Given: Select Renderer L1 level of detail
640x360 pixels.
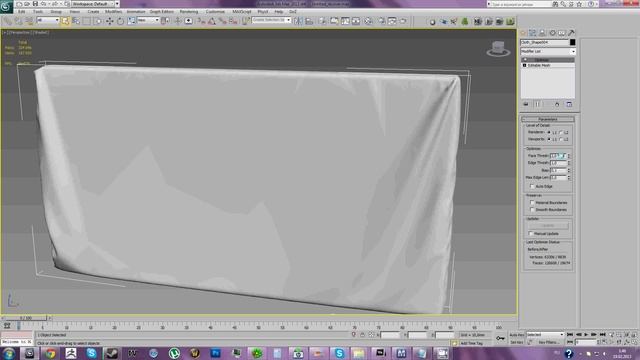Looking at the screenshot, I should click(x=549, y=132).
